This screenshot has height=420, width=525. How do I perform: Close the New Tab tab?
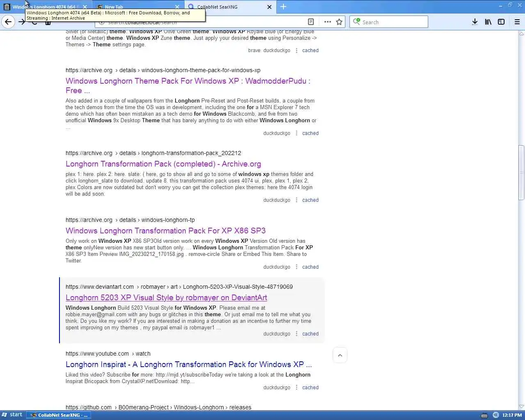[x=177, y=7]
